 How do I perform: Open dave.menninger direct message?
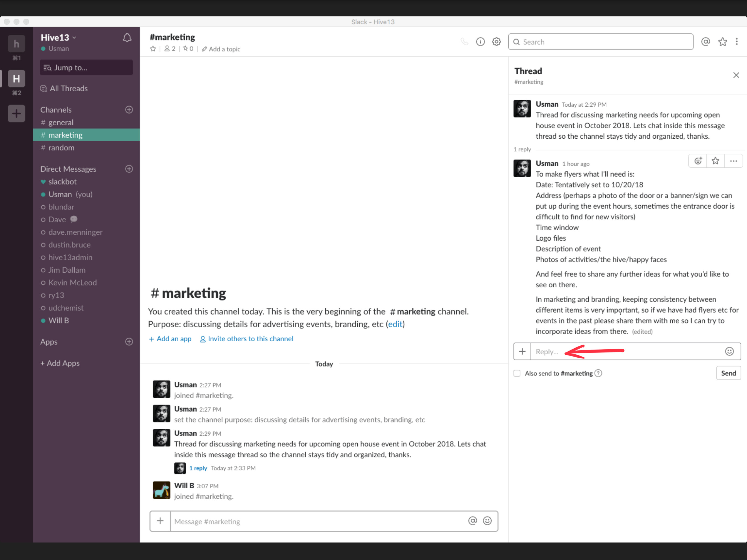(x=86, y=232)
